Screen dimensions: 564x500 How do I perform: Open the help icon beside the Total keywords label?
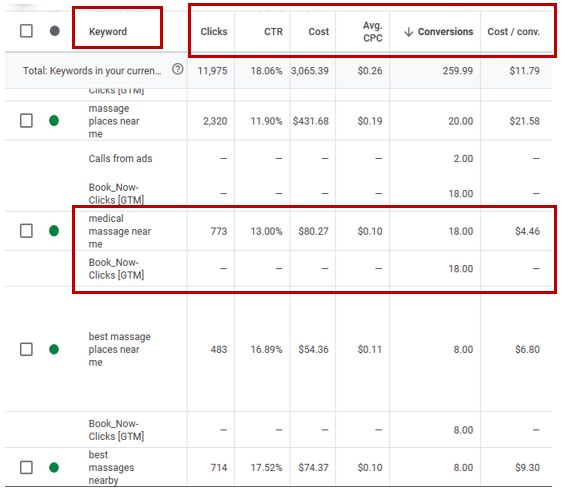coord(178,69)
